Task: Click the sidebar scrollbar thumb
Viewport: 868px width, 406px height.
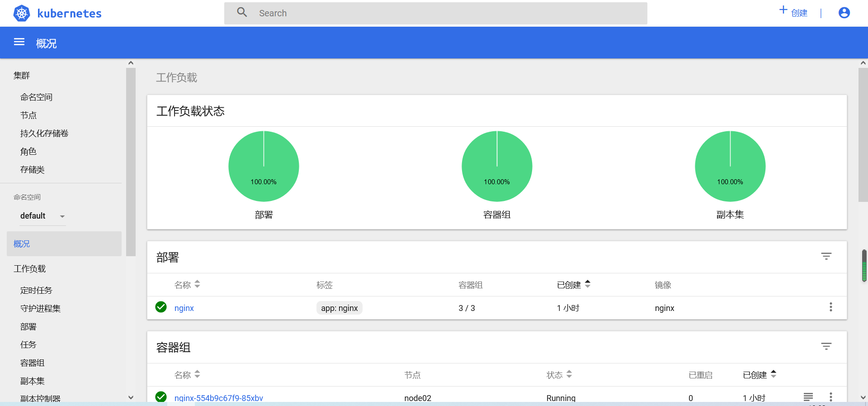Action: tap(131, 162)
